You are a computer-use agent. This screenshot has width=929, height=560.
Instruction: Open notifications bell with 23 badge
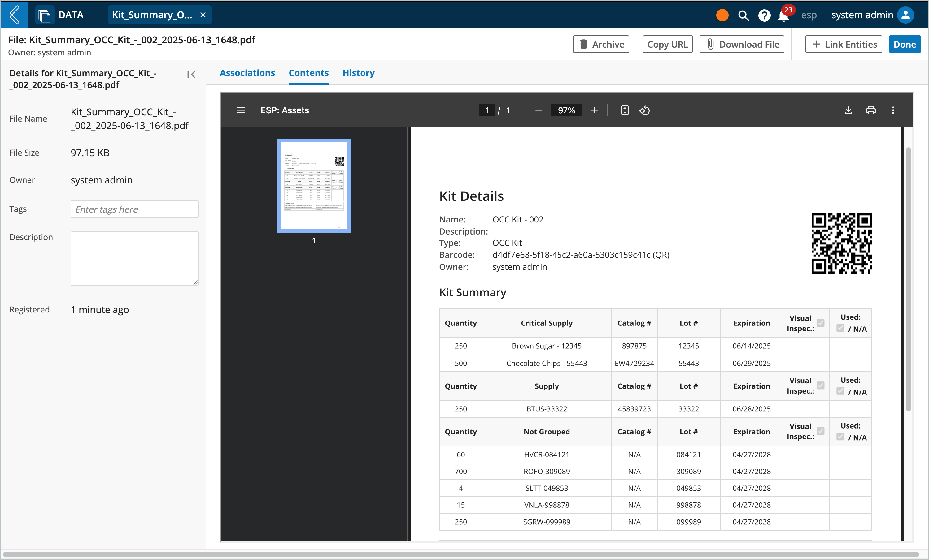784,15
